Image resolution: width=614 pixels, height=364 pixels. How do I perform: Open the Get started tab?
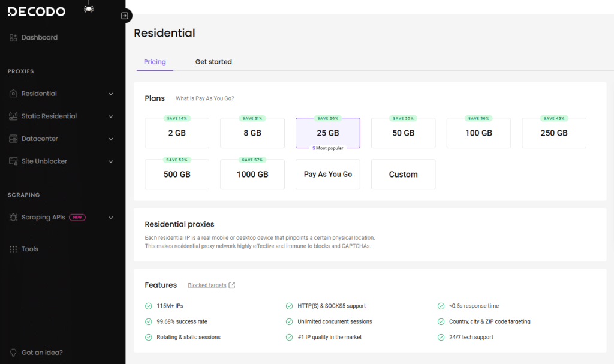pos(213,62)
